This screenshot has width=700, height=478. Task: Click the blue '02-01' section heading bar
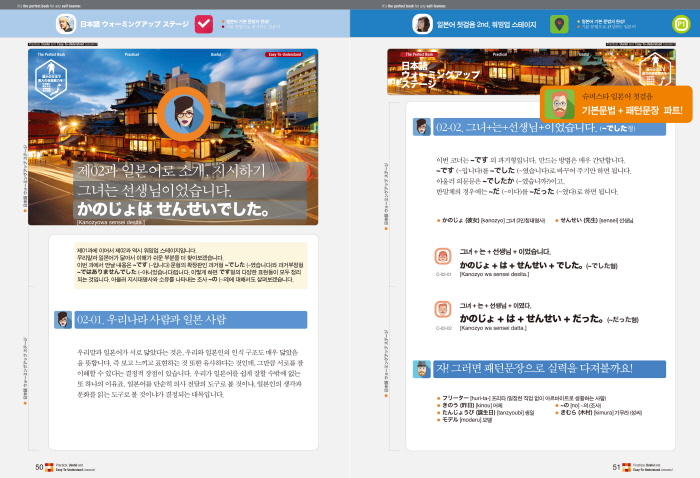point(180,319)
